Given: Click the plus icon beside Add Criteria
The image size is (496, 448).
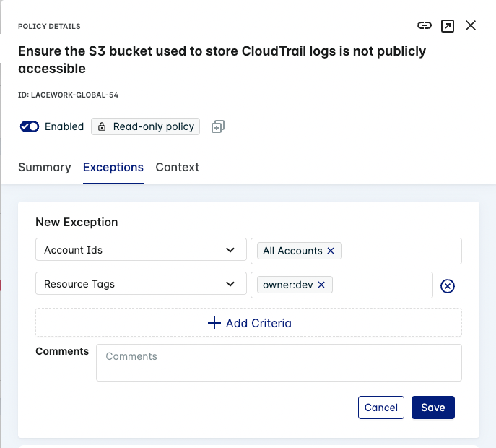Looking at the screenshot, I should [x=214, y=323].
